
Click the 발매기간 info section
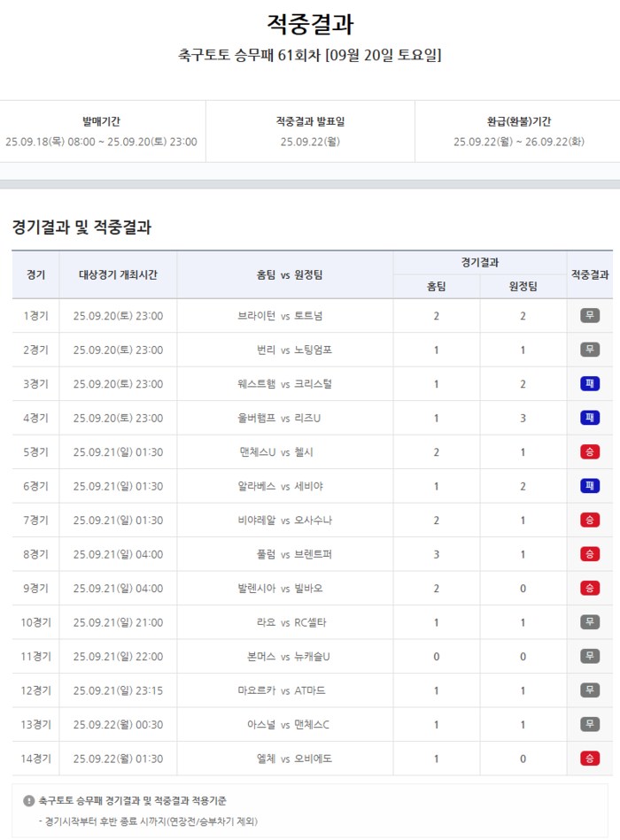(101, 131)
